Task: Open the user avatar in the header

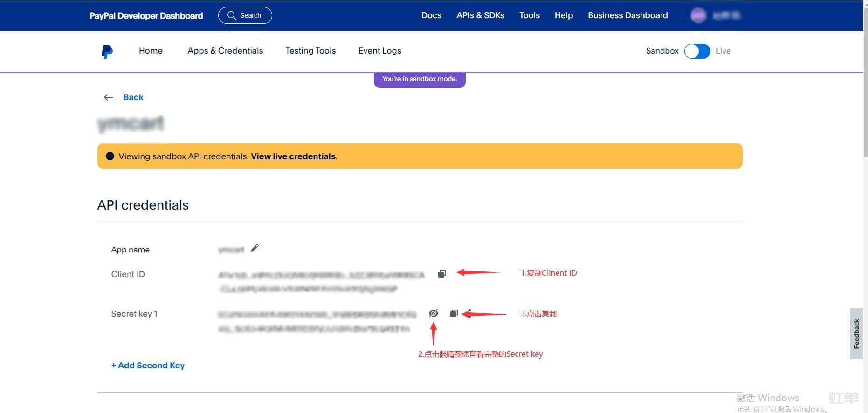Action: point(698,15)
